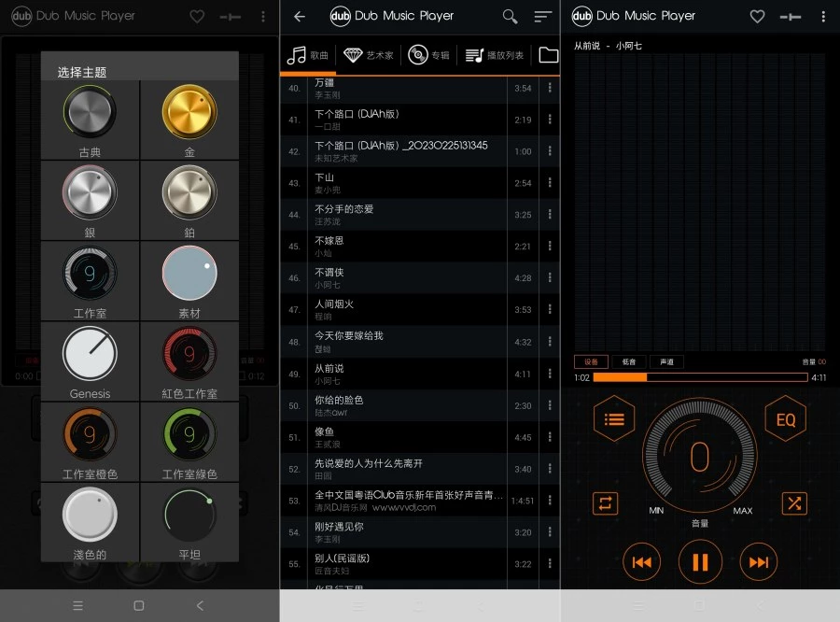Select the 金 (Gold) theme knob

coord(189,110)
